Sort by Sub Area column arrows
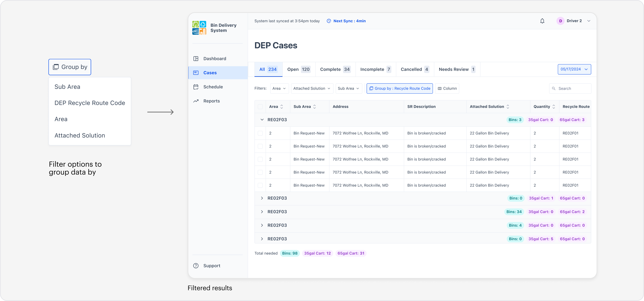The width and height of the screenshot is (644, 301). pyautogui.click(x=314, y=107)
